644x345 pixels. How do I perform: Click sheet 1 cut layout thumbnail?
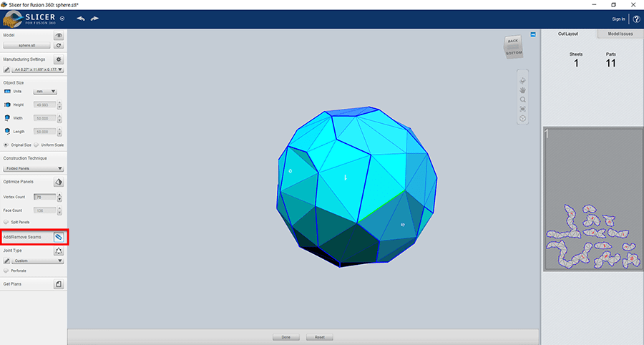(593, 199)
